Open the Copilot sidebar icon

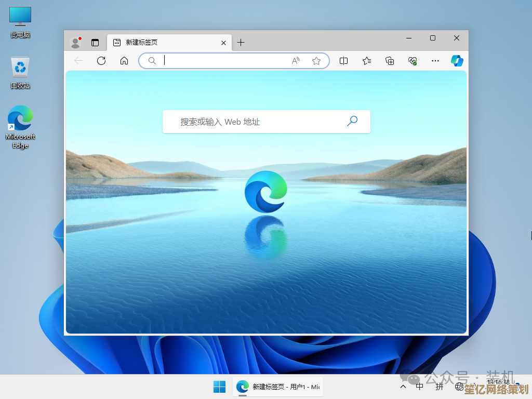(x=457, y=61)
